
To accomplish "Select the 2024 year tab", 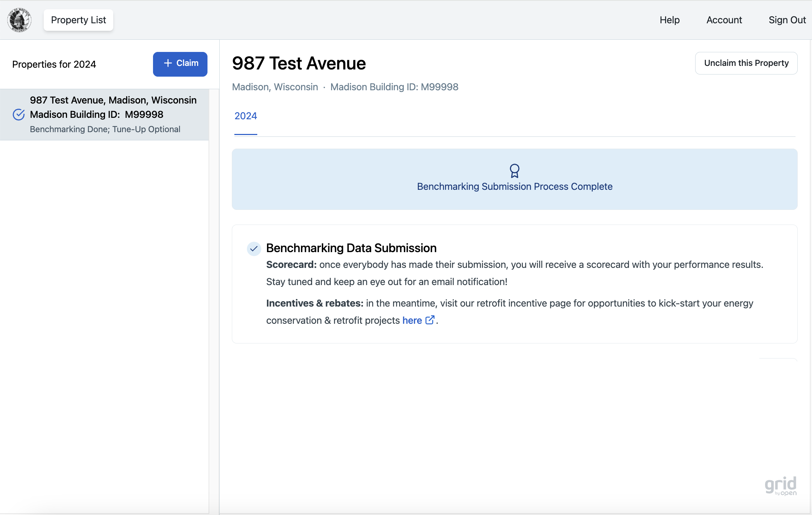I will pos(245,116).
